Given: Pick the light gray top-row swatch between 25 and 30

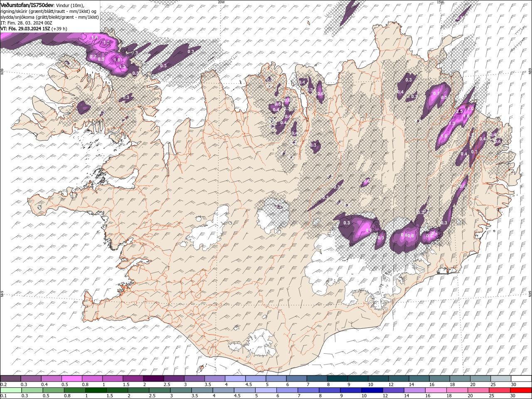Looking at the screenshot, I should point(500,379).
